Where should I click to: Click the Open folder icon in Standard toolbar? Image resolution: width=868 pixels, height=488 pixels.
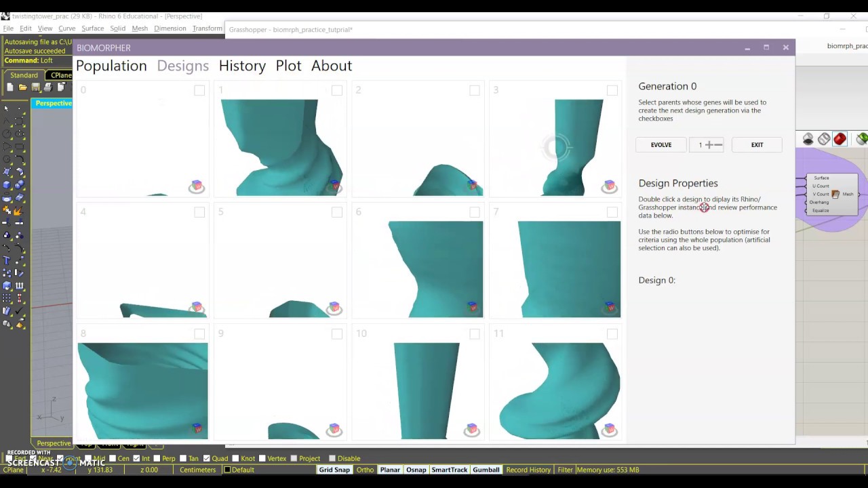click(22, 87)
